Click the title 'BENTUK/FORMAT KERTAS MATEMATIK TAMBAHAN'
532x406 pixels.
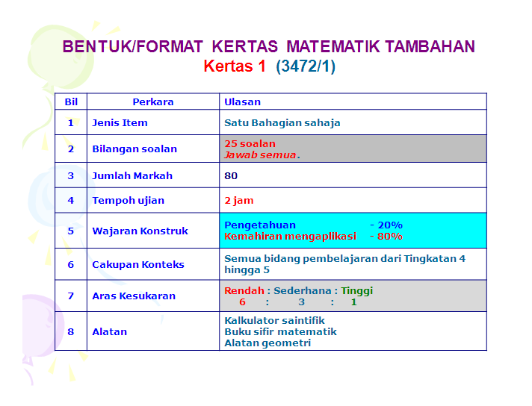268,47
